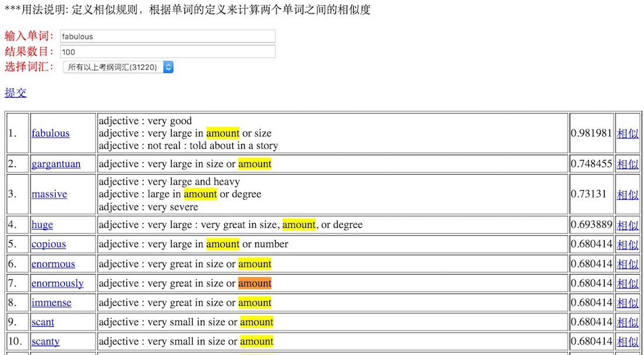Click the 输入单词 input field containing fabulous
The height and width of the screenshot is (355, 644).
pyautogui.click(x=167, y=36)
